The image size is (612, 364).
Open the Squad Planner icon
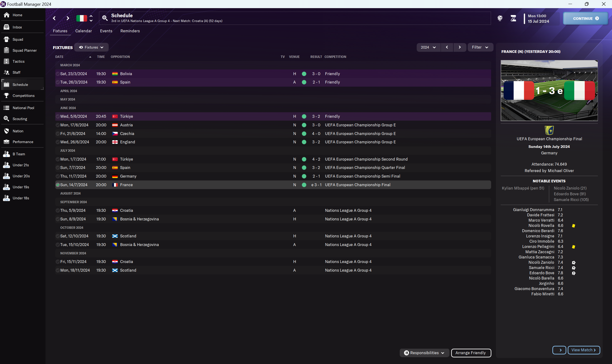click(7, 50)
